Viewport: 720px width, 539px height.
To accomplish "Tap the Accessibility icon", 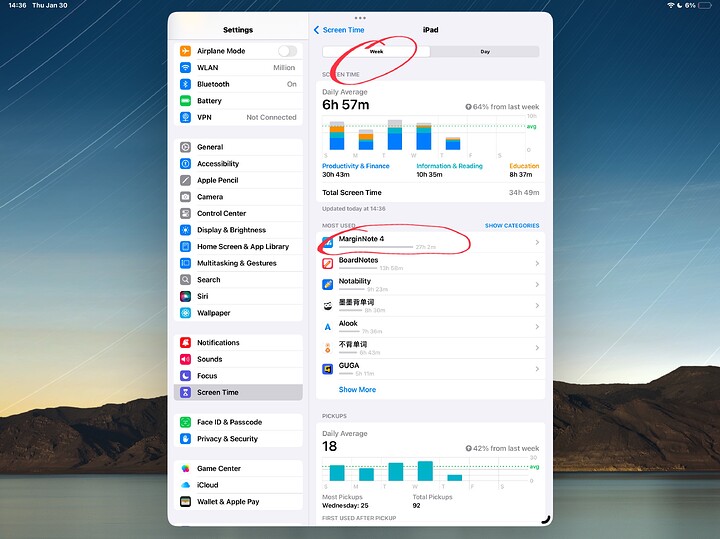I will click(x=185, y=163).
